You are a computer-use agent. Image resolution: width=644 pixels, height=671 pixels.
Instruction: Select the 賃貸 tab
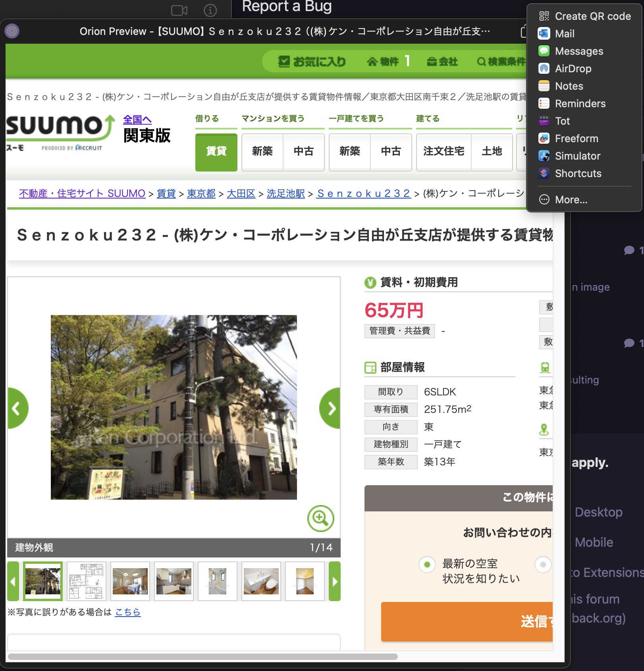coord(216,152)
